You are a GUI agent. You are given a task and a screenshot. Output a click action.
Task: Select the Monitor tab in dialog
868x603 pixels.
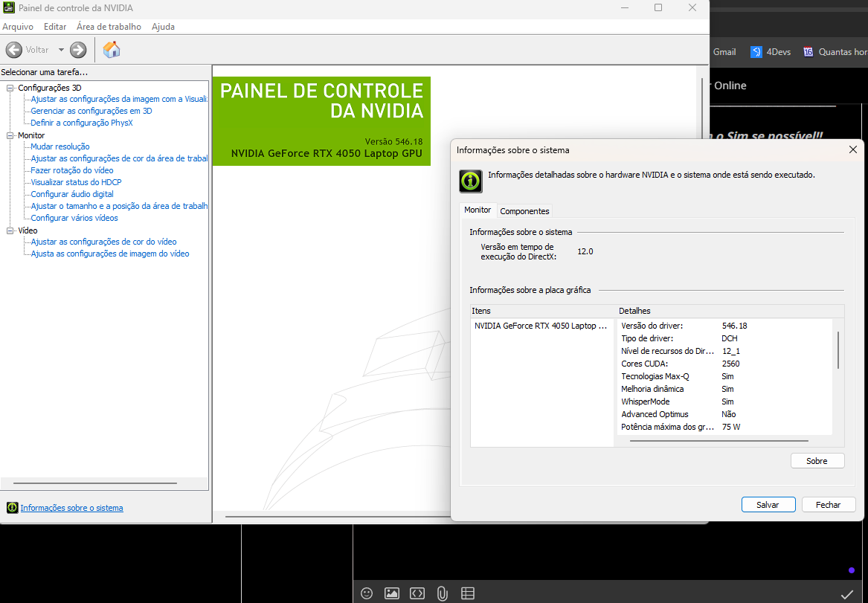tap(478, 210)
